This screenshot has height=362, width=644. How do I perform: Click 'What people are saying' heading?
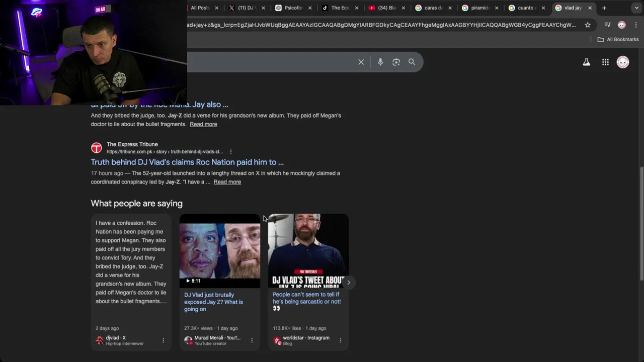tap(136, 204)
